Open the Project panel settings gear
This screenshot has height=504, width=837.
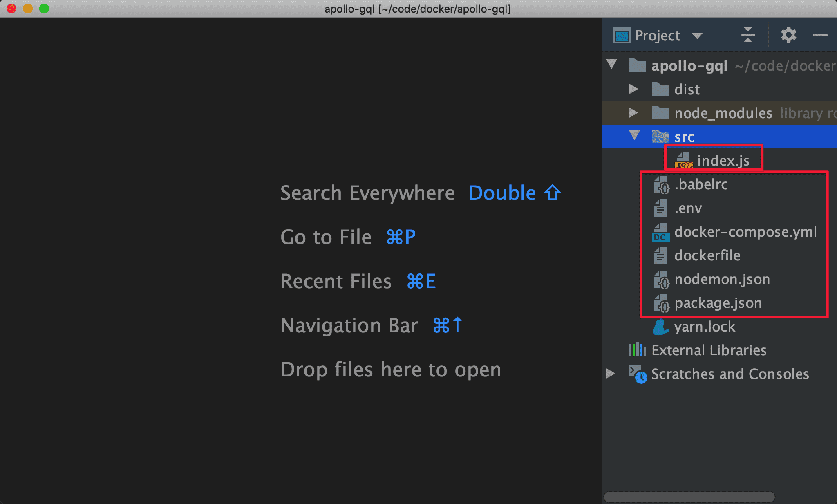click(788, 35)
